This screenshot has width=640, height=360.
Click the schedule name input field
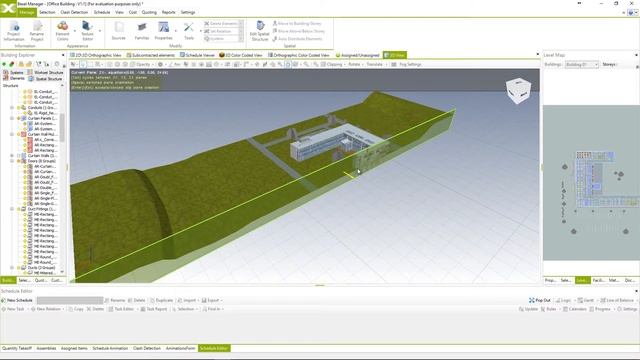coord(70,300)
